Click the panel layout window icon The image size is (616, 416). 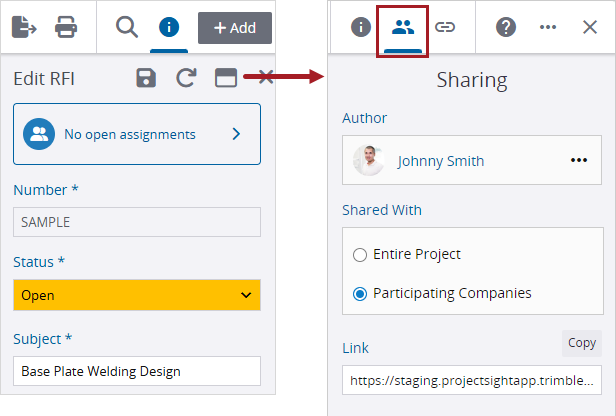pos(226,79)
